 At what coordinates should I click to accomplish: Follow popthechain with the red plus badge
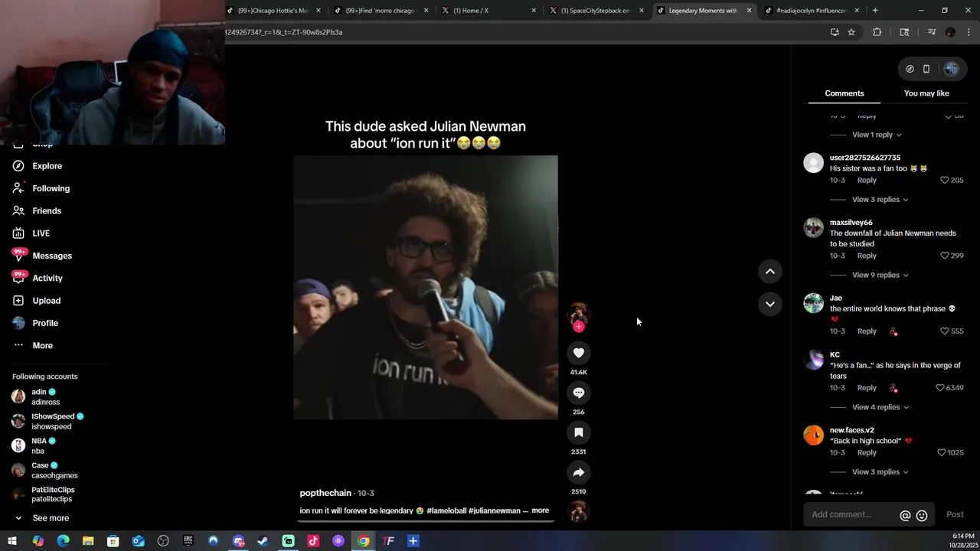coord(579,327)
